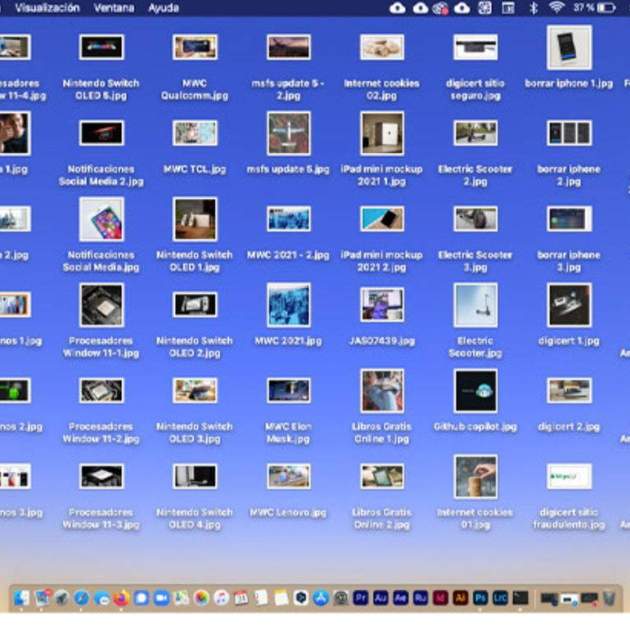The height and width of the screenshot is (630, 630).
Task: Open the Visualización menu in the menu bar
Action: 47,8
